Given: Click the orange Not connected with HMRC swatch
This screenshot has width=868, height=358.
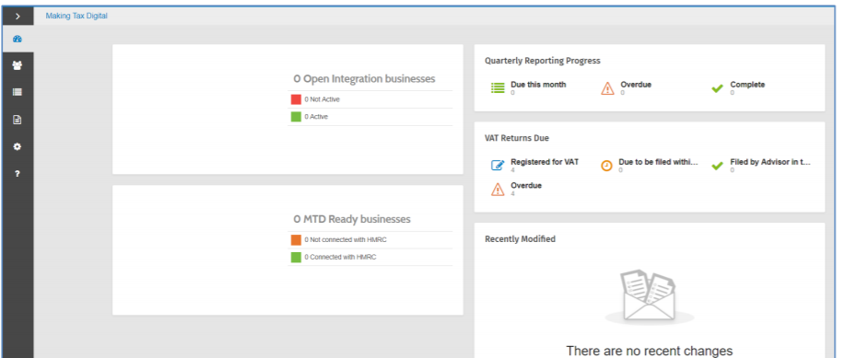Looking at the screenshot, I should 296,240.
